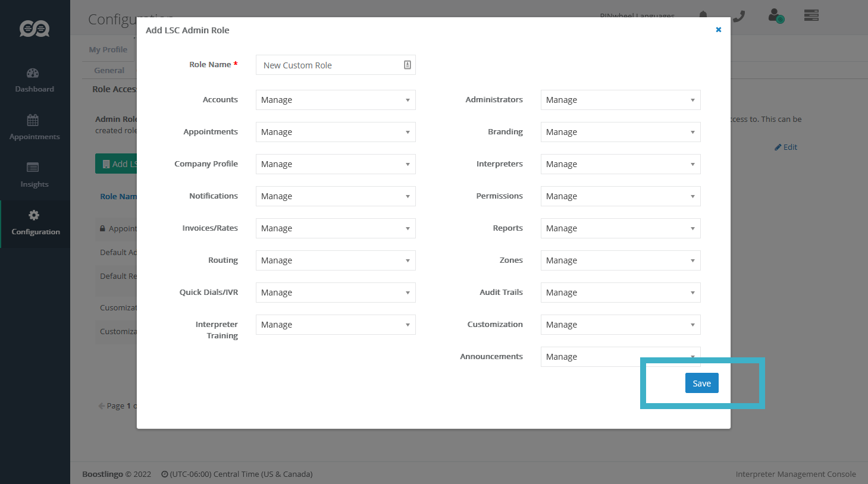
Task: Expand the Invoices/Rates dropdown
Action: (x=336, y=228)
